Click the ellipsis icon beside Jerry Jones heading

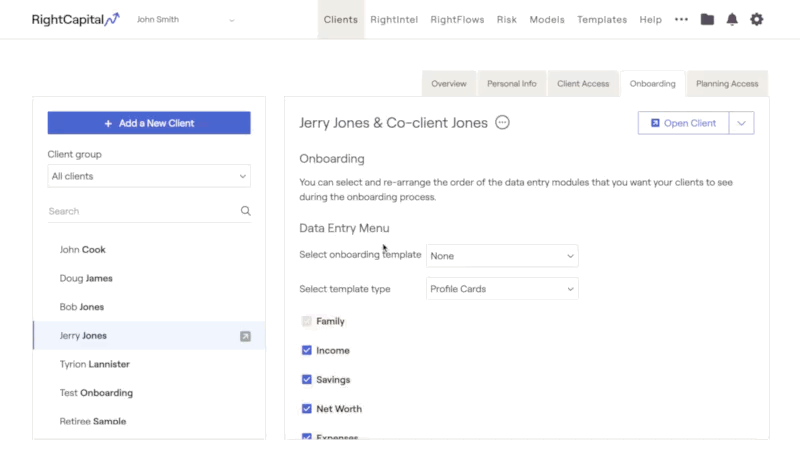[x=503, y=123]
